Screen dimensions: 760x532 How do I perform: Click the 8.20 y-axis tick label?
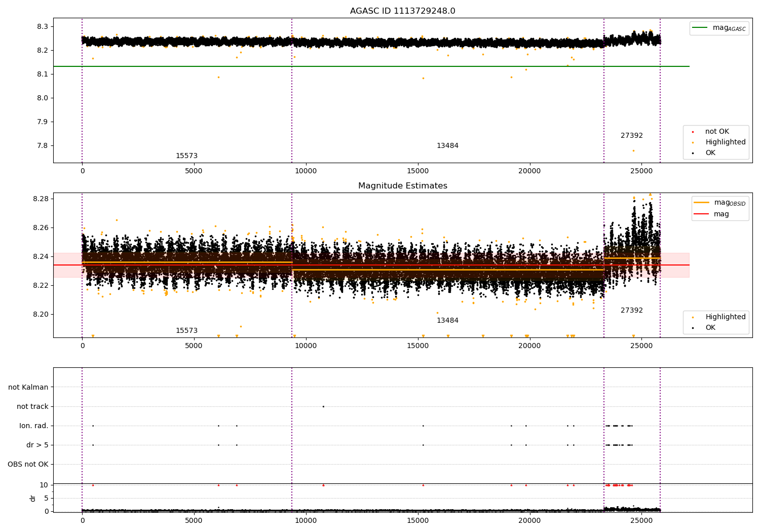point(41,314)
